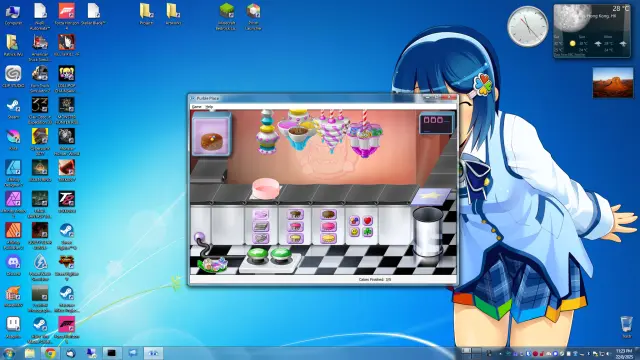The image size is (640, 360).
Task: Open the Forza Horizon 4 shortcut
Action: (67, 16)
